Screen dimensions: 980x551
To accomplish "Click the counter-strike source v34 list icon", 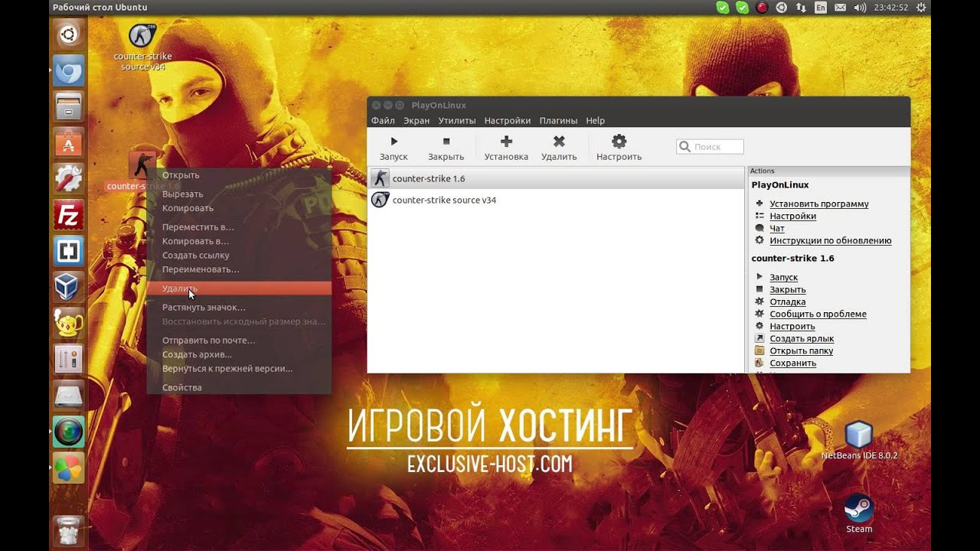I will tap(380, 200).
